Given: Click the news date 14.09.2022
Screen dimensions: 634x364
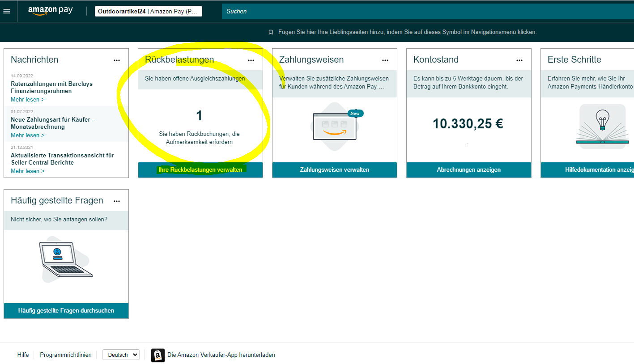Looking at the screenshot, I should (x=22, y=76).
